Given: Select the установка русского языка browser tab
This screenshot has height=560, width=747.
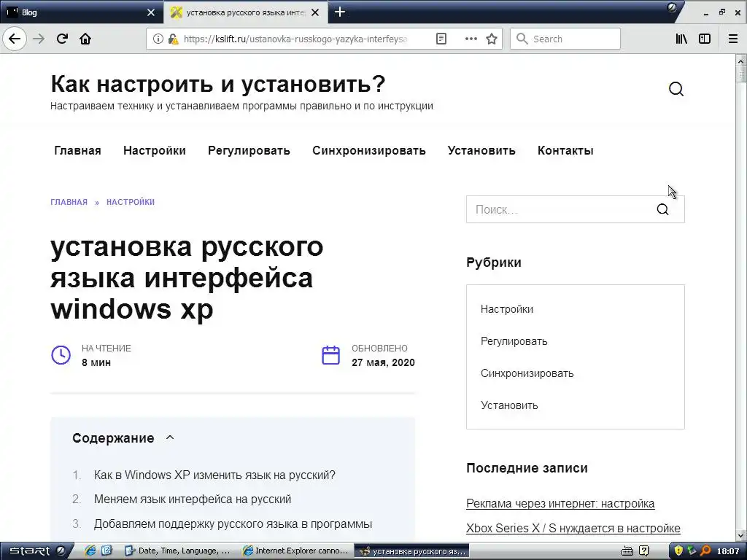Looking at the screenshot, I should click(245, 12).
